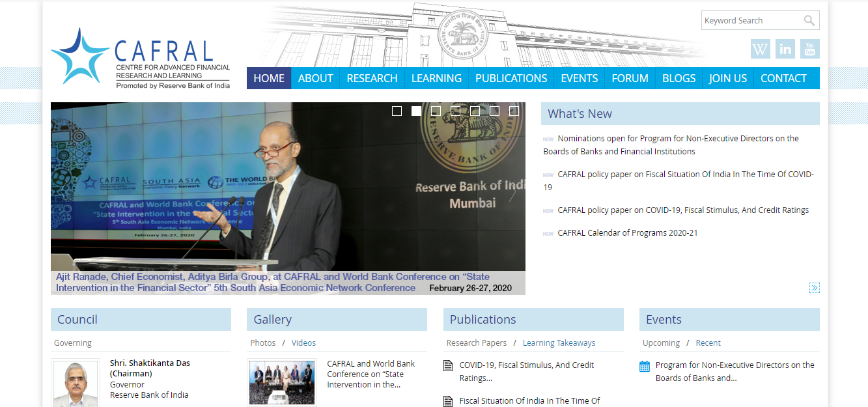Image resolution: width=868 pixels, height=407 pixels.
Task: Click the magnifier search icon
Action: [809, 21]
